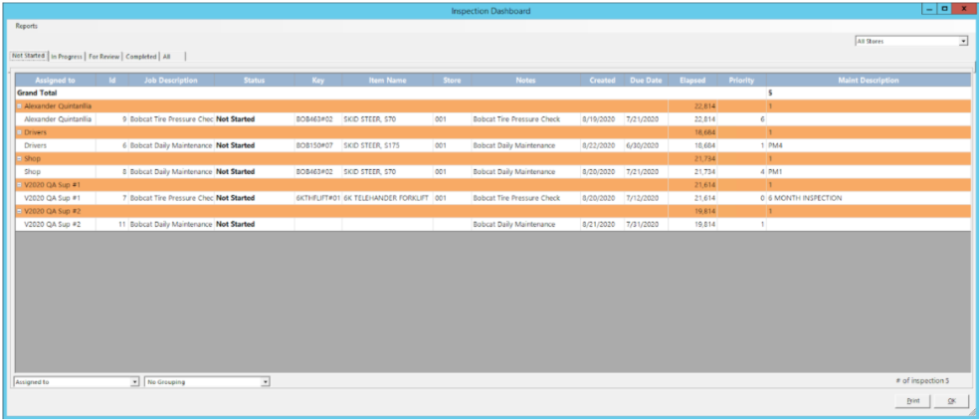
Task: Sort by Elapsed column header
Action: [692, 81]
